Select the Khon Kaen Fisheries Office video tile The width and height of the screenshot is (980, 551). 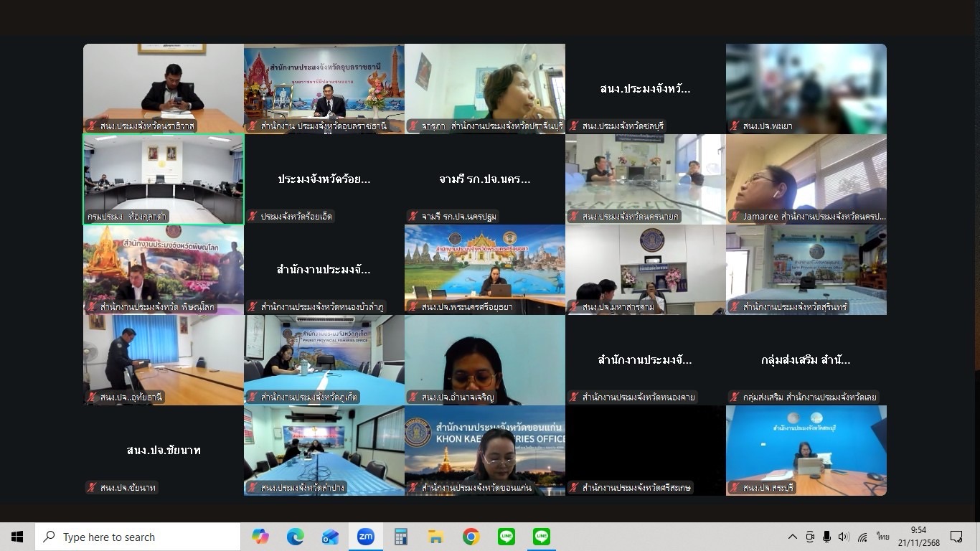(x=485, y=450)
